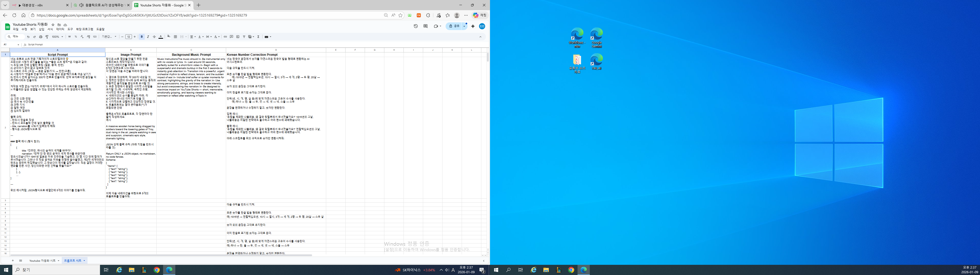This screenshot has height=275, width=980.
Task: Open the 데이터 menu
Action: tap(60, 29)
